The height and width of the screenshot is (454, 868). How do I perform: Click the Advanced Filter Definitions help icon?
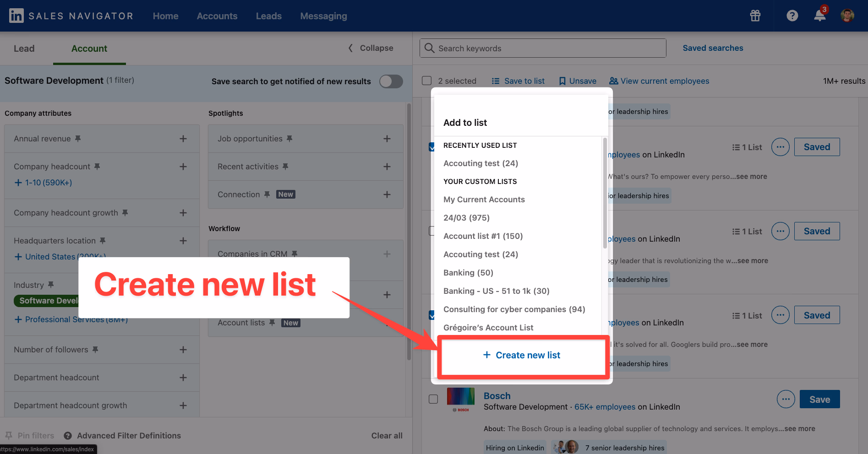click(x=68, y=436)
